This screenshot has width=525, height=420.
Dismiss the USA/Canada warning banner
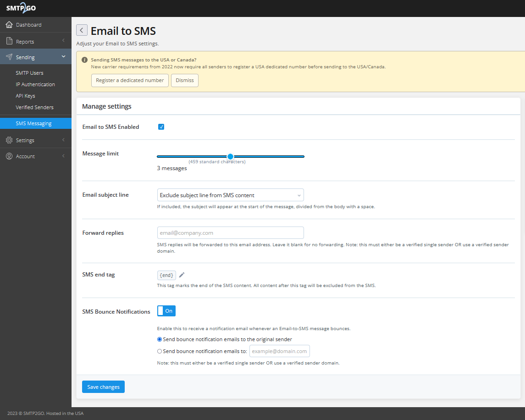[x=185, y=80]
